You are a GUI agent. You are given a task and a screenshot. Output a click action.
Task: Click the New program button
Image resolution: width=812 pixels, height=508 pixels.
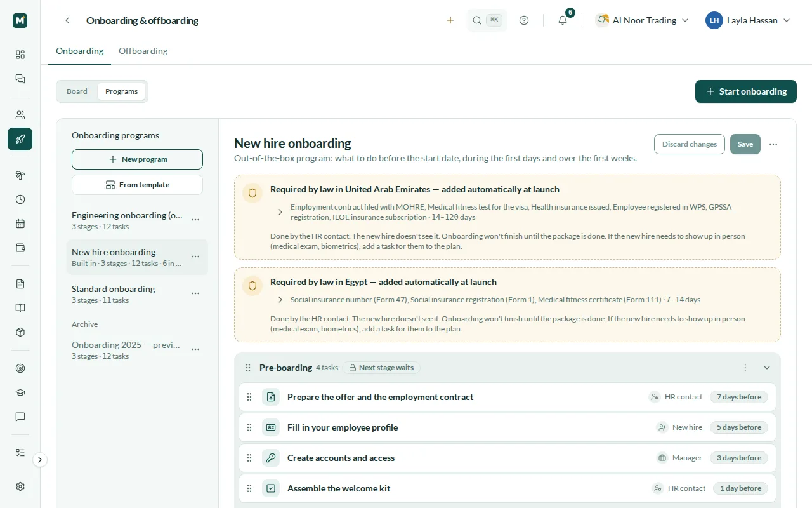(x=137, y=159)
